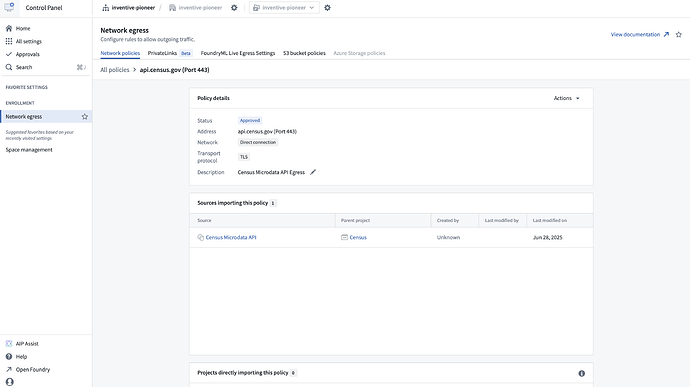The image size is (690, 387).
Task: Open settings gear next to space dropdown
Action: (x=327, y=7)
